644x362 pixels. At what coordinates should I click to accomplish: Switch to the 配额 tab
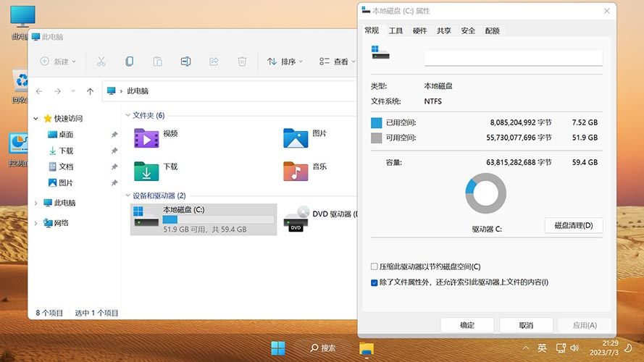click(493, 31)
